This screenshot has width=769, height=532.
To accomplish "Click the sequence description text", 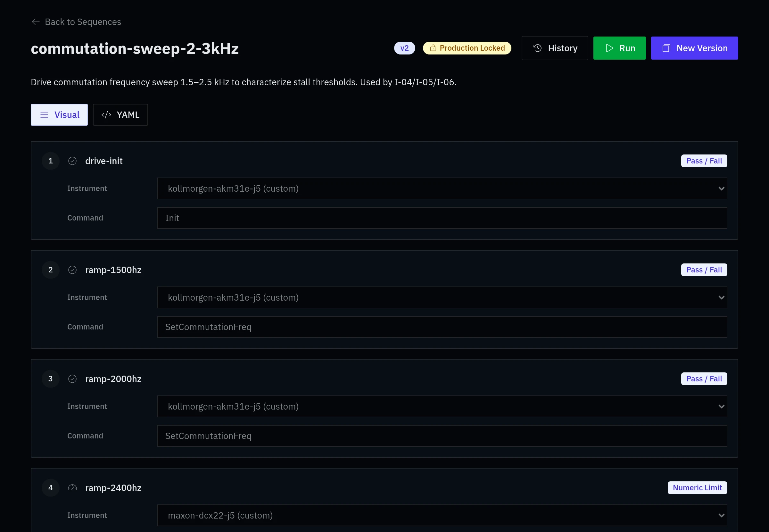I will pyautogui.click(x=244, y=82).
